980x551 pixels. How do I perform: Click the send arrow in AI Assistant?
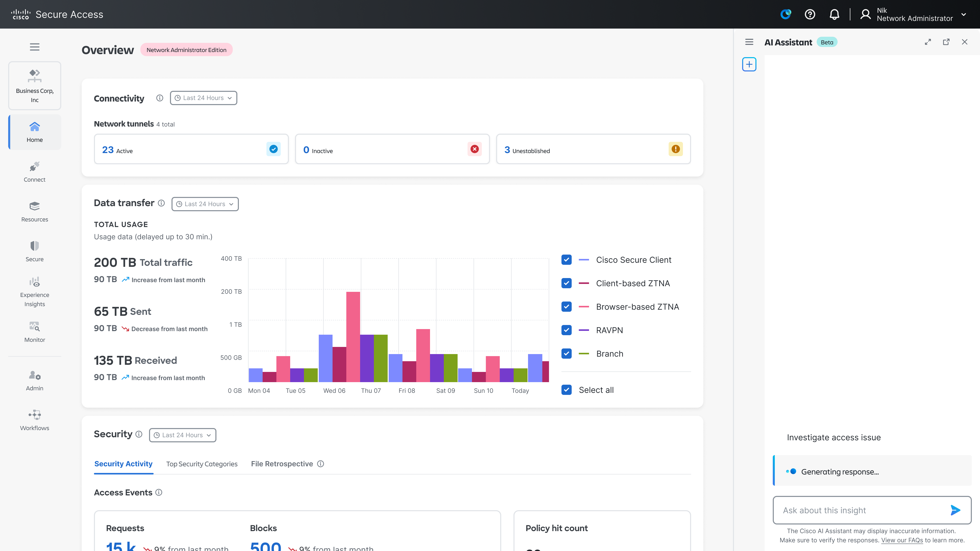(x=955, y=510)
